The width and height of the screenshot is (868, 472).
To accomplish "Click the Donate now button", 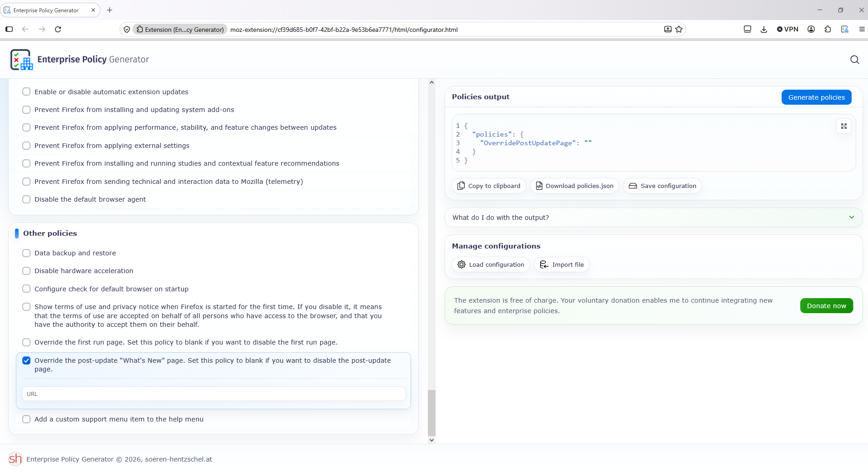I will click(826, 306).
